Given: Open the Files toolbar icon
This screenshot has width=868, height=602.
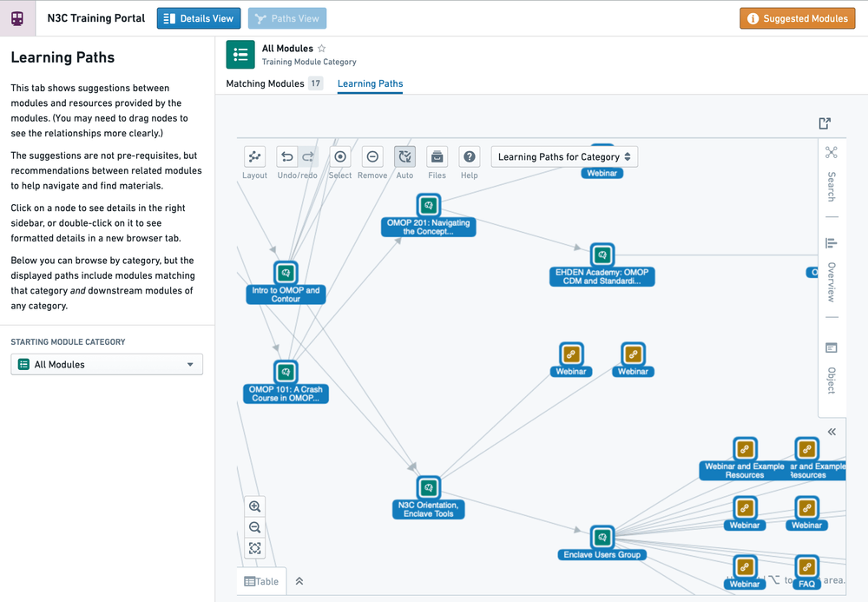Looking at the screenshot, I should point(437,157).
